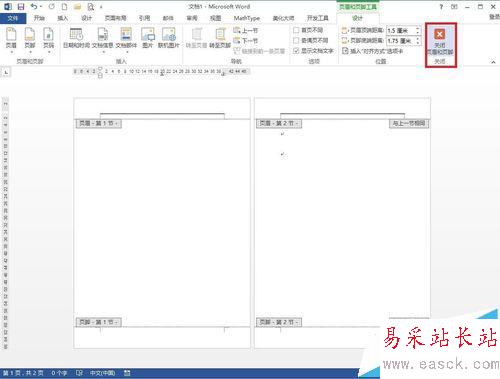Open a file using the folder icon

click(x=77, y=6)
